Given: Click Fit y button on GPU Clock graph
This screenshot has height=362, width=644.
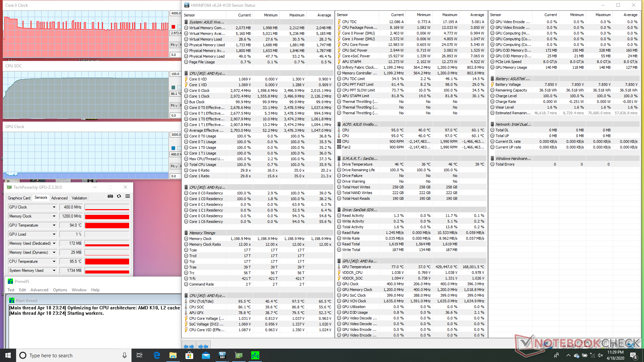Looking at the screenshot, I should 174,166.
